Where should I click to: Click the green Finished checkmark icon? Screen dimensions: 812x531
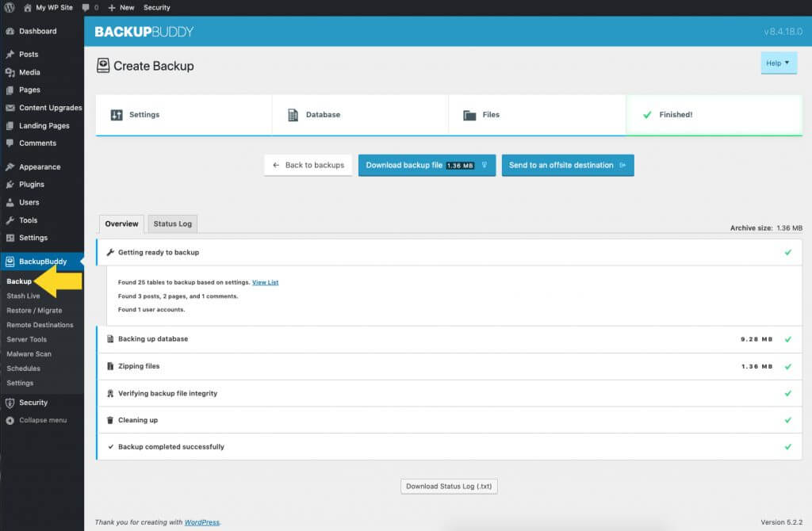(647, 115)
